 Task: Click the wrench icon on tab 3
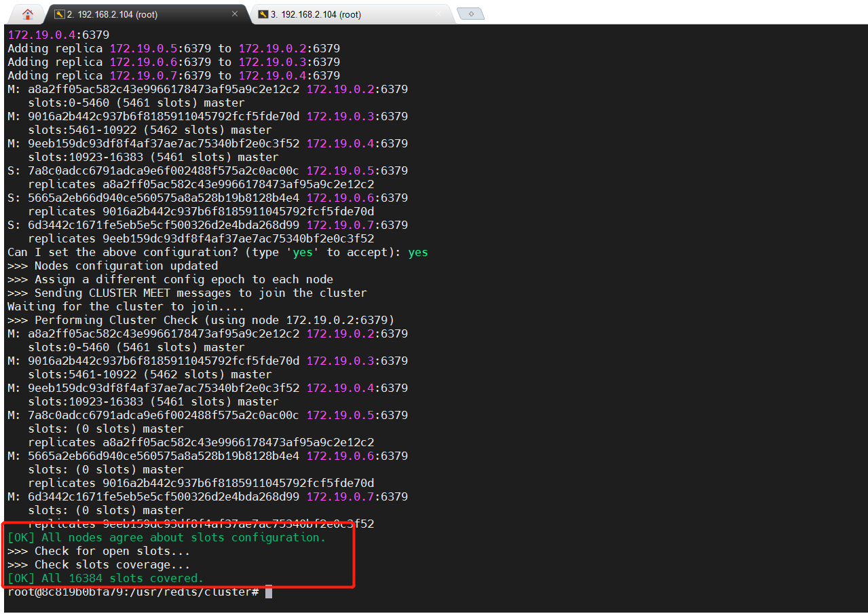pos(263,14)
